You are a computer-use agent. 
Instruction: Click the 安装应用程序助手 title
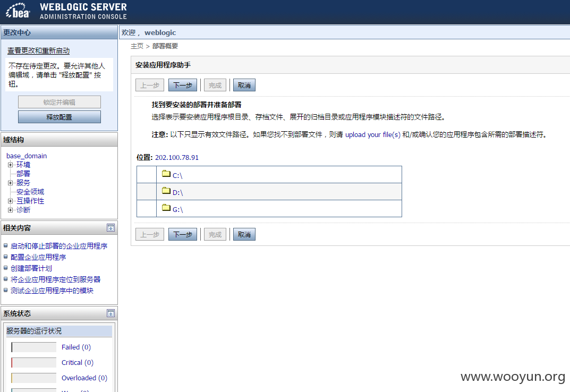pos(163,65)
